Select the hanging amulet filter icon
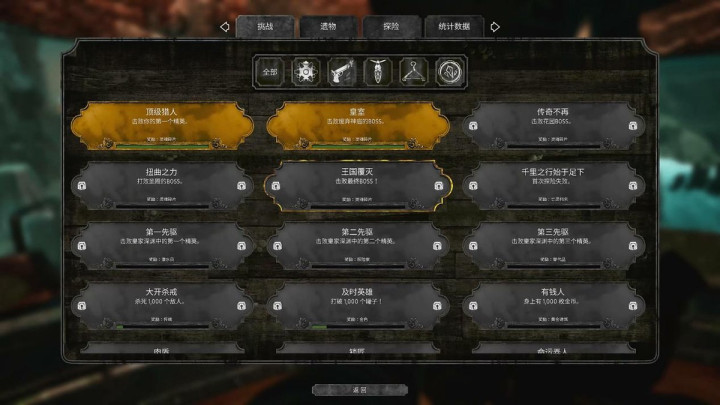This screenshot has width=720, height=405. (378, 72)
